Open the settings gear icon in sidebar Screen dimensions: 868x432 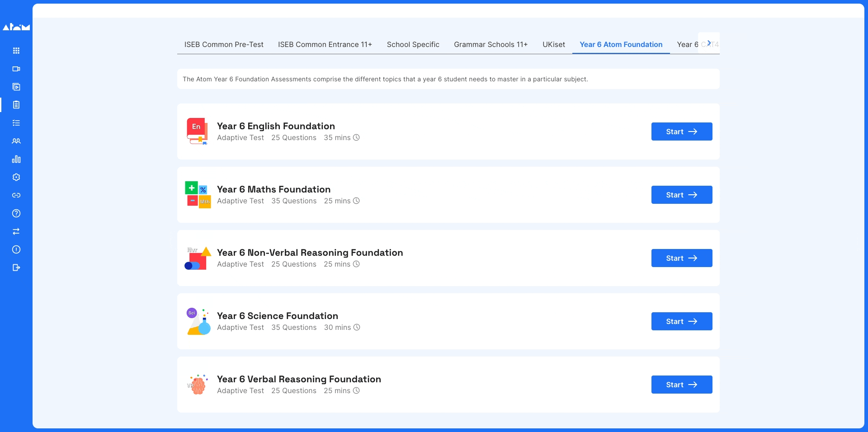point(16,177)
